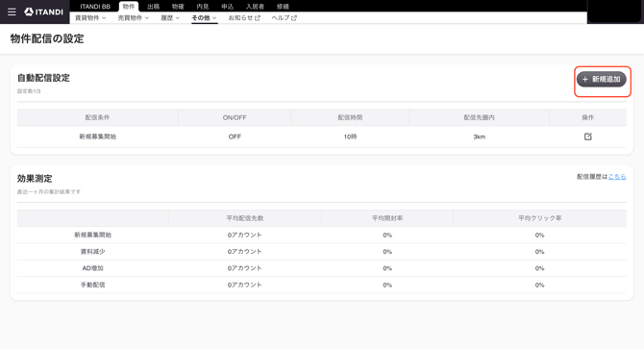Go to the 内見 tab
This screenshot has width=644, height=349.
pos(203,6)
